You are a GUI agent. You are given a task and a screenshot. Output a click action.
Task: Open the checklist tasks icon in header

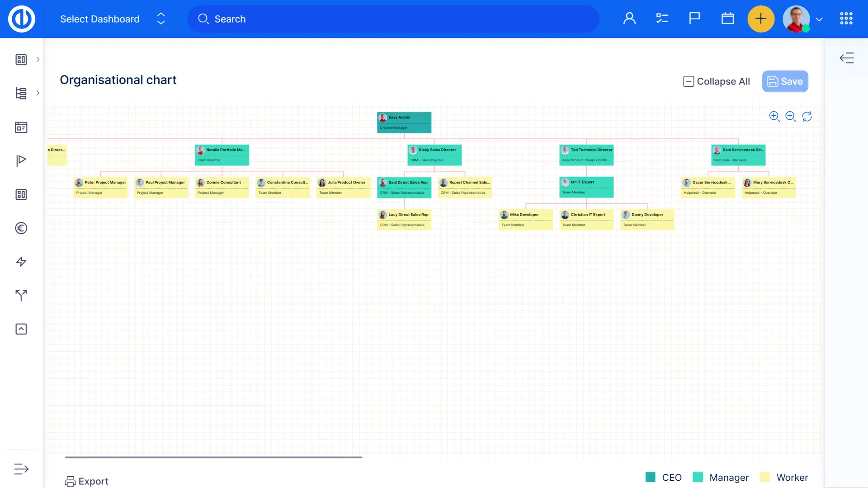662,19
